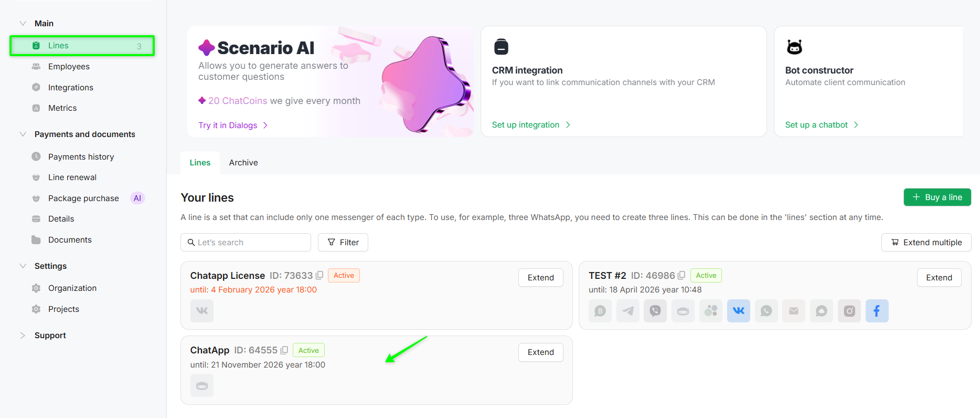Open Employees in the sidebar
The image size is (980, 418).
pos(69,67)
